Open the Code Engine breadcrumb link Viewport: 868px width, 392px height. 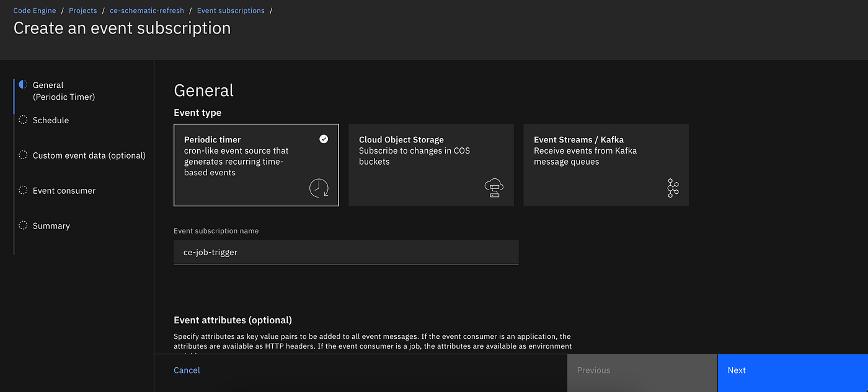[x=35, y=11]
